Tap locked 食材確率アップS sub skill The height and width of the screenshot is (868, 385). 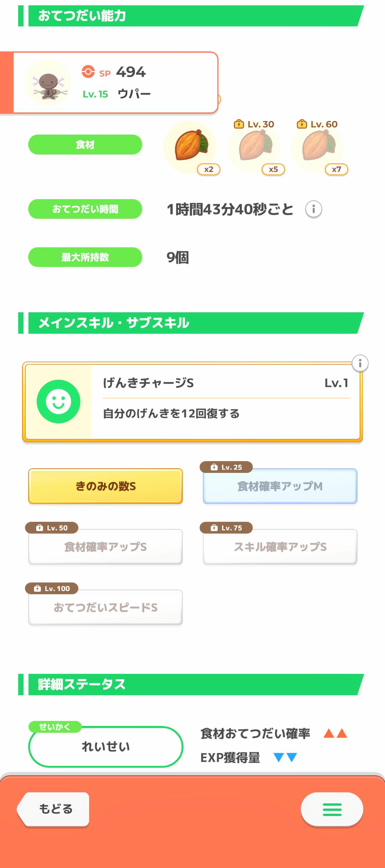pos(106,547)
